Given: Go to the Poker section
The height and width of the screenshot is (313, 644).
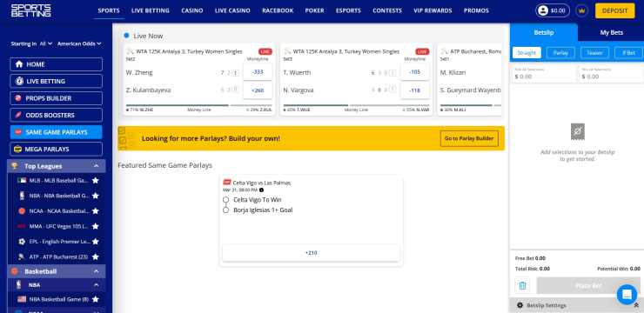Looking at the screenshot, I should (x=315, y=10).
